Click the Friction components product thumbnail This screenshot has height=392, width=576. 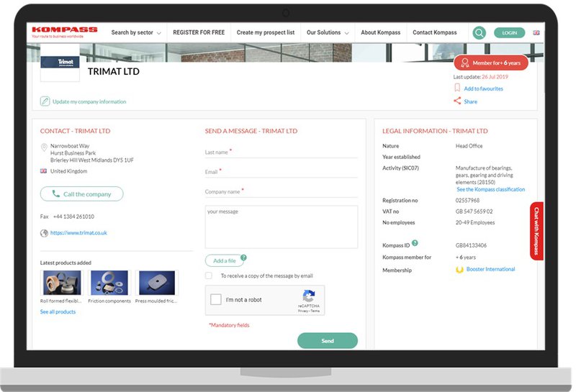pyautogui.click(x=109, y=283)
